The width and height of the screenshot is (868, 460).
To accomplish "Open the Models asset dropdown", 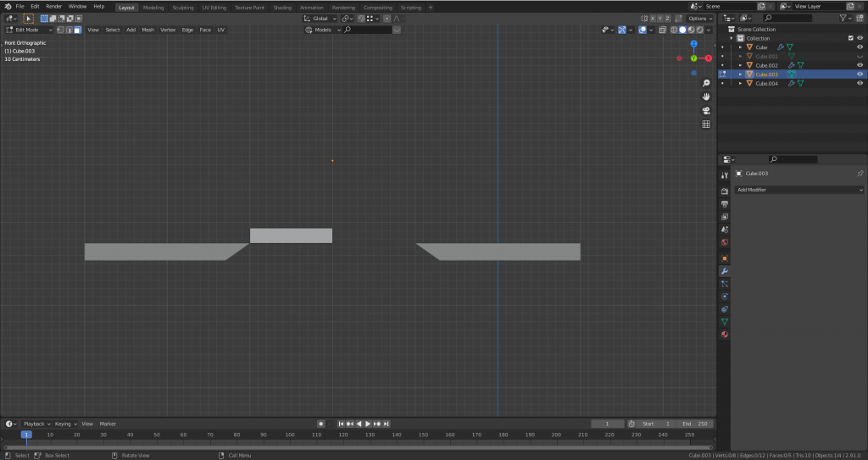I will 323,30.
